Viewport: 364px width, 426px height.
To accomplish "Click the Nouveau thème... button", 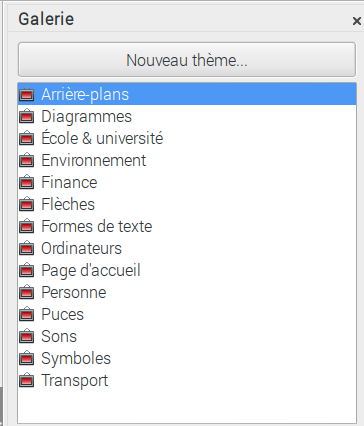I will (187, 60).
